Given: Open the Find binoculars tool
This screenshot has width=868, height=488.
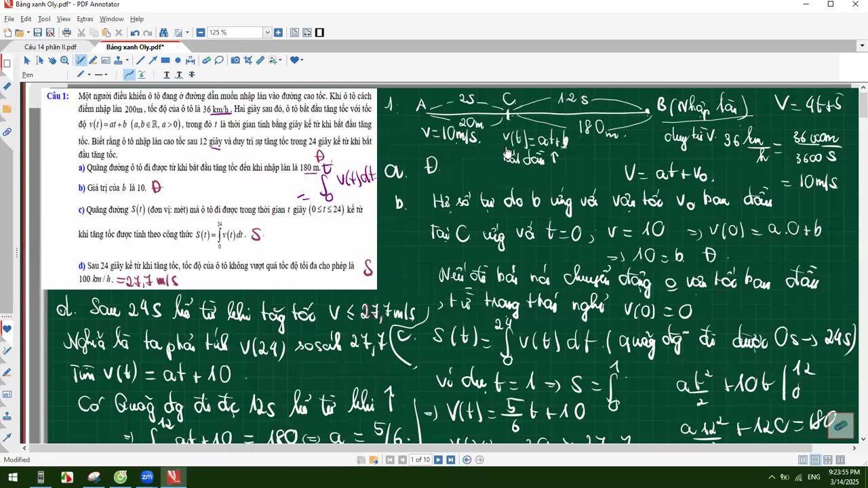Looking at the screenshot, I should [163, 33].
